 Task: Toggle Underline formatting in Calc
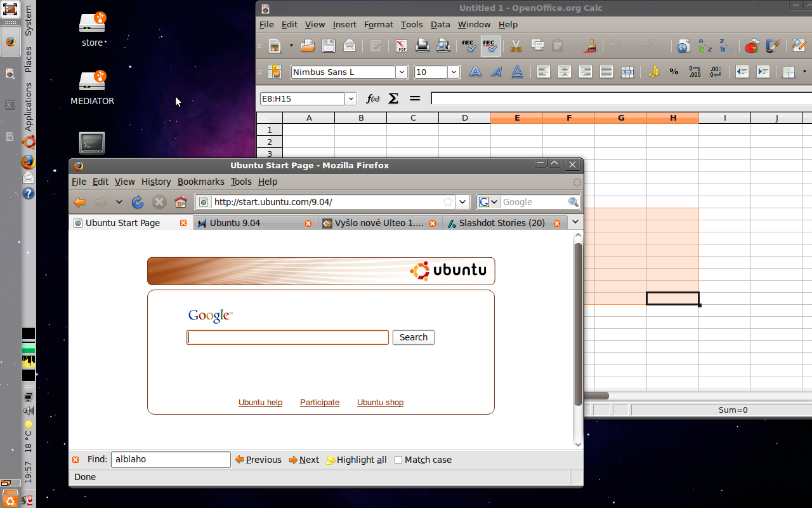tap(517, 72)
